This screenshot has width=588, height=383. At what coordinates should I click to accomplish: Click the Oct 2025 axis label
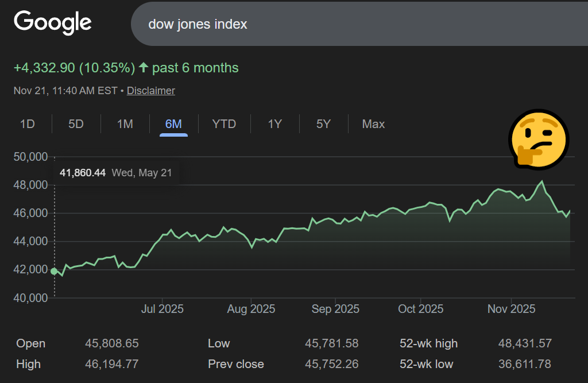[421, 309]
